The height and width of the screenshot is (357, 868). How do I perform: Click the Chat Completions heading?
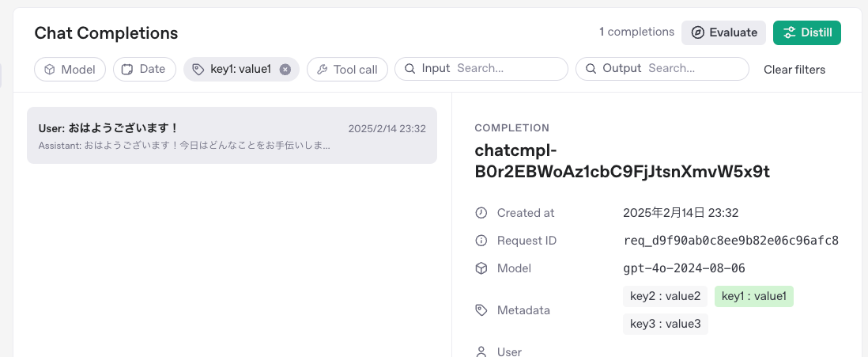pos(106,33)
